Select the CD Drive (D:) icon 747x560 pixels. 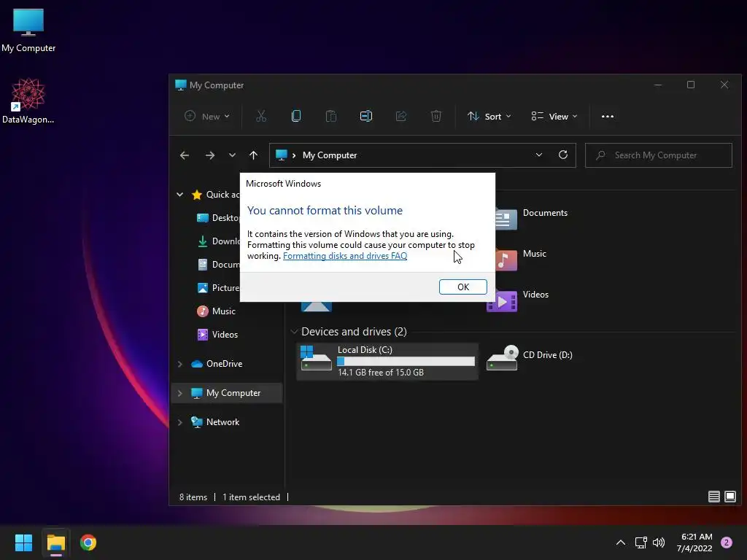click(502, 358)
